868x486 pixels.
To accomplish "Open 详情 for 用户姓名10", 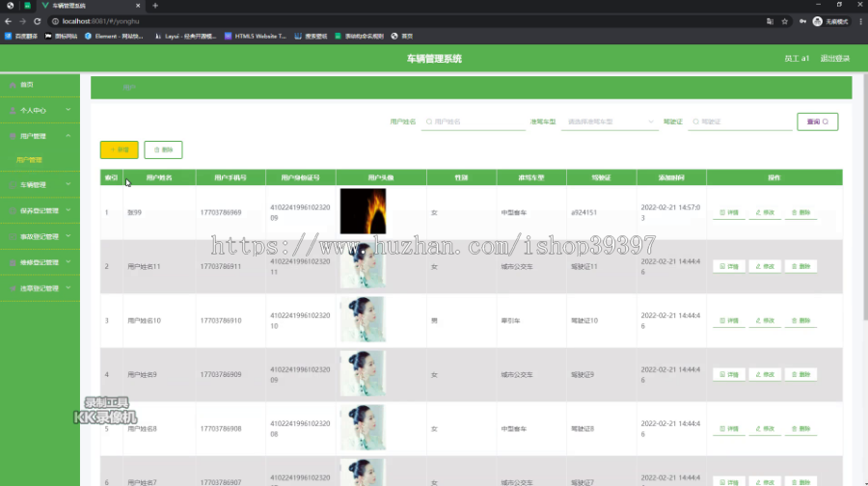I will point(729,320).
